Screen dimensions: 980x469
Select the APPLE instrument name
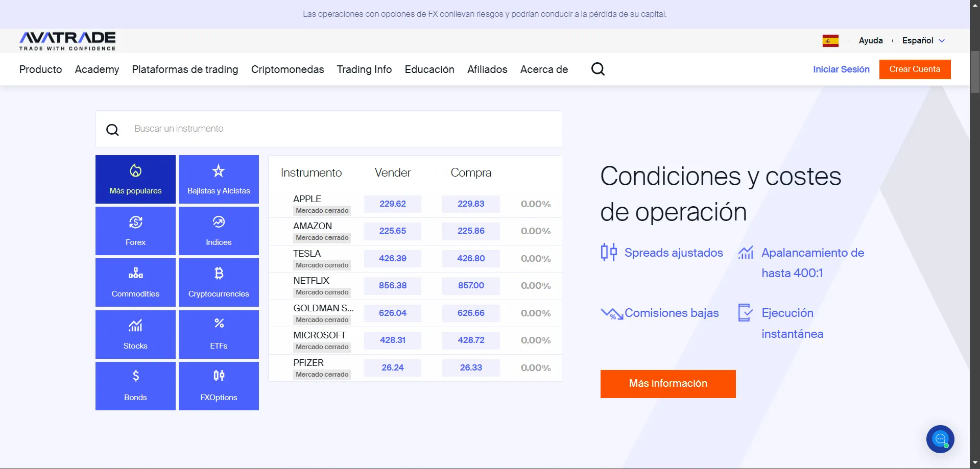pyautogui.click(x=307, y=199)
